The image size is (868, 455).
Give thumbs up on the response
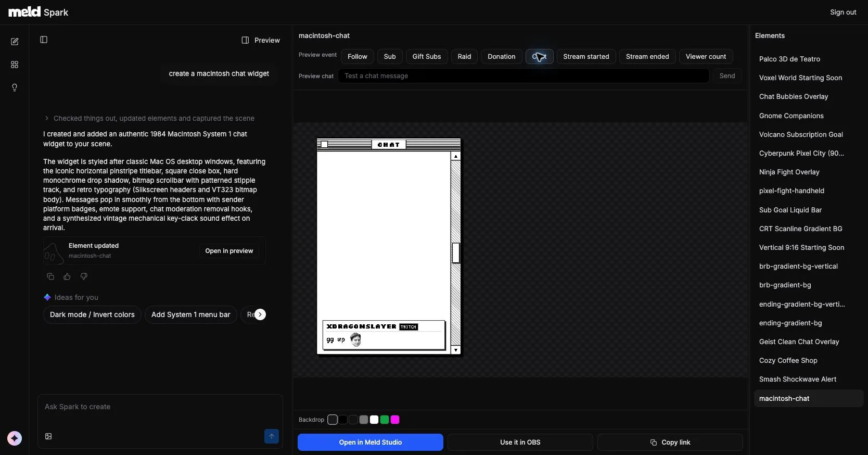(67, 276)
